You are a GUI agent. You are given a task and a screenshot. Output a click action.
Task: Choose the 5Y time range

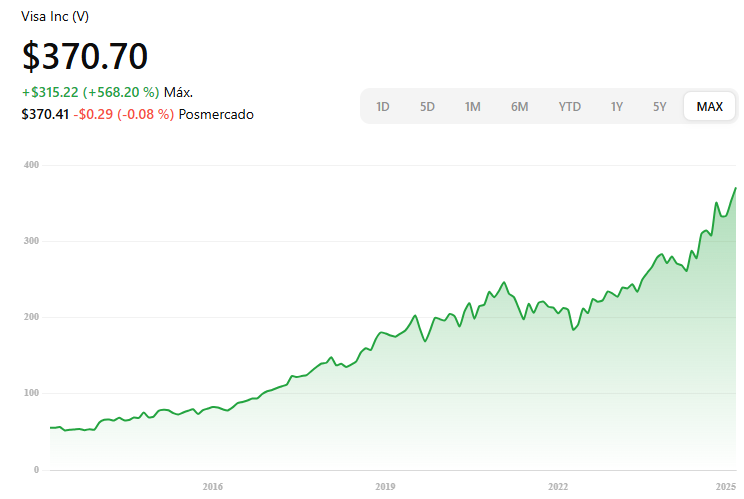(660, 107)
